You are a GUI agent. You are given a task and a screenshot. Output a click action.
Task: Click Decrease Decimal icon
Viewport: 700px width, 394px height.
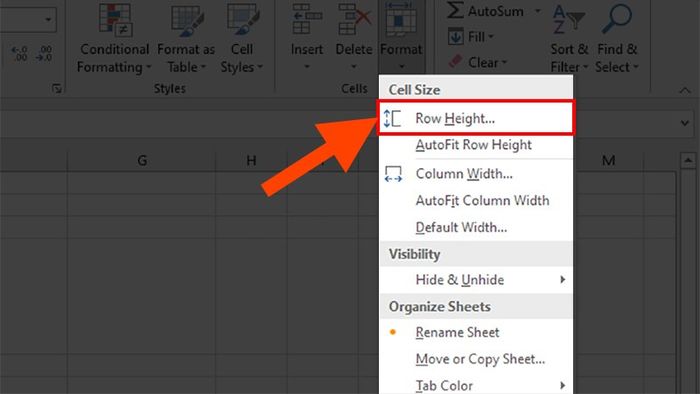coord(44,53)
